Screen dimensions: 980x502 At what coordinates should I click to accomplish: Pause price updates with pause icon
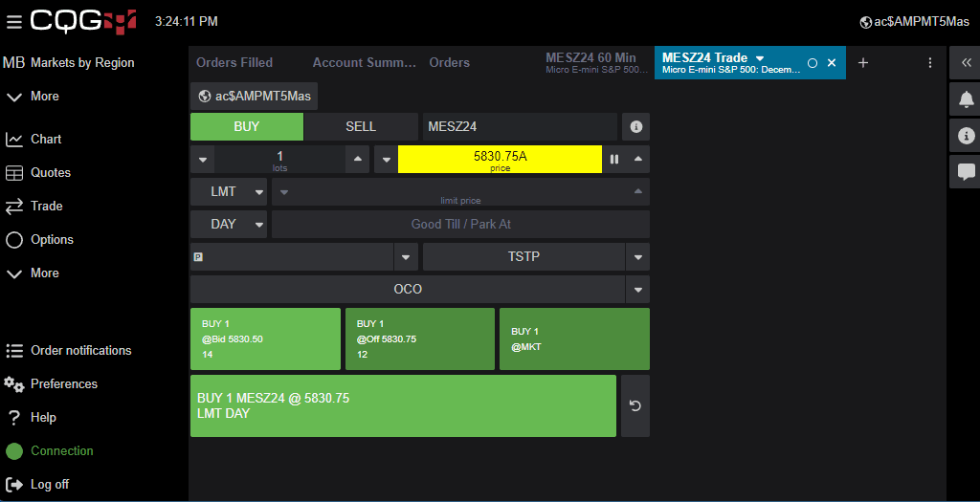(x=614, y=159)
